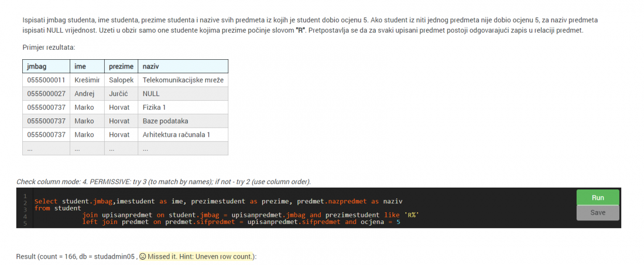The width and height of the screenshot is (644, 265).
Task: Click the Fizika 1 cell
Action: 183,107
